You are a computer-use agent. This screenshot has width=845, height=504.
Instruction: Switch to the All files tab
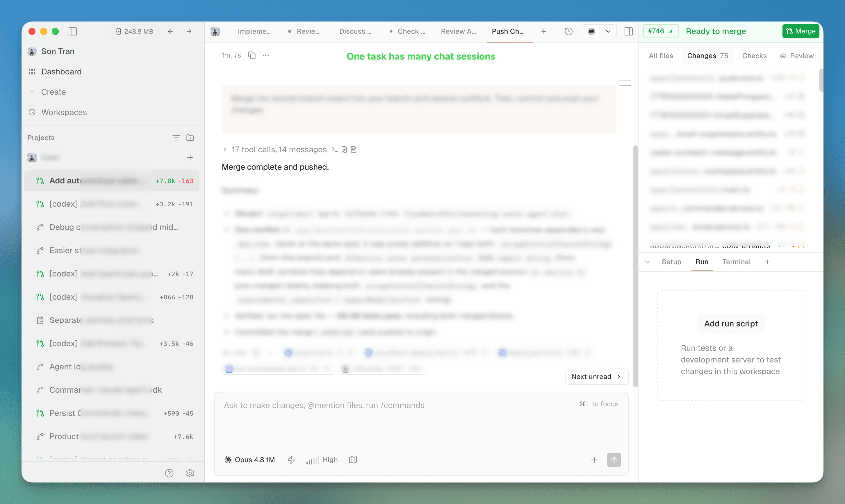[661, 56]
